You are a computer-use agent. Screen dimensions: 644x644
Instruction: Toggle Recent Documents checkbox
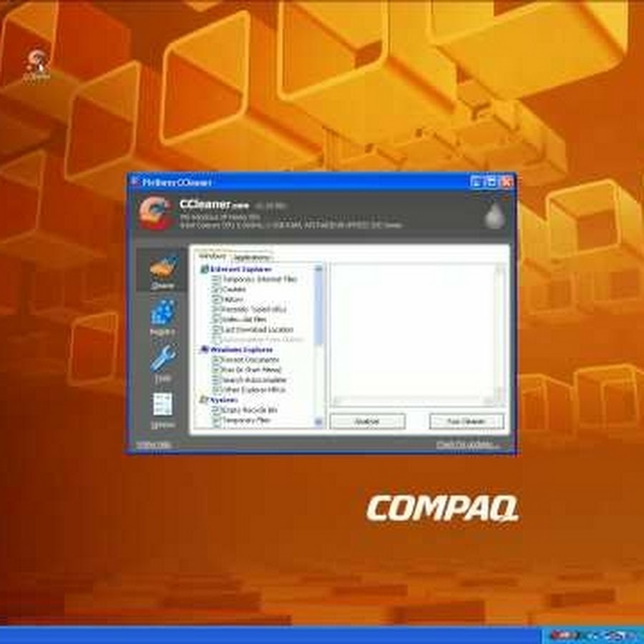[217, 360]
